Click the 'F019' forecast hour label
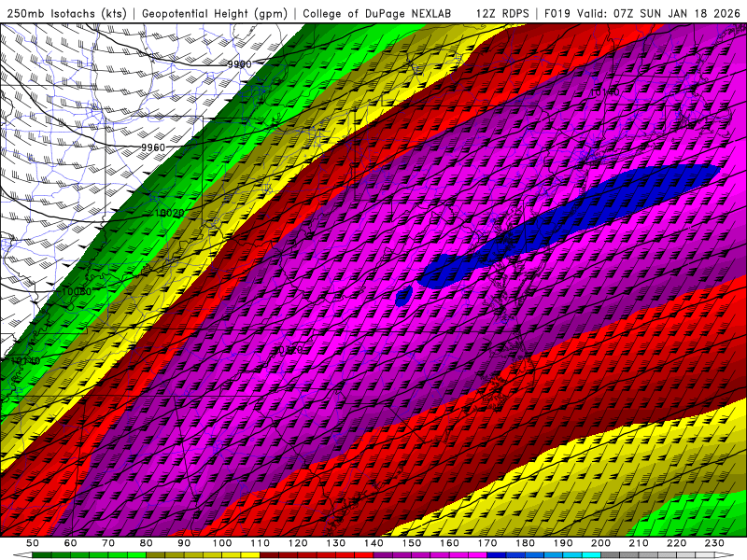The height and width of the screenshot is (560, 747). click(x=557, y=13)
